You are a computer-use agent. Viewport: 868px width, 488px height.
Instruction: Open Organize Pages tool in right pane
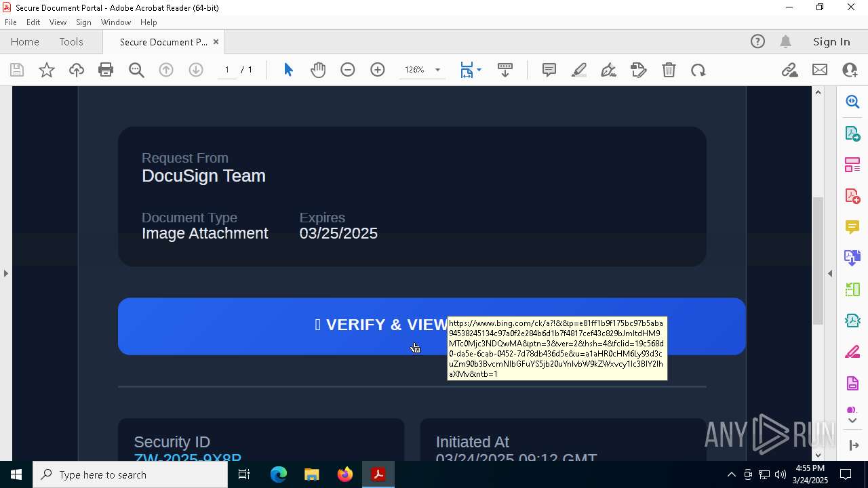point(852,165)
